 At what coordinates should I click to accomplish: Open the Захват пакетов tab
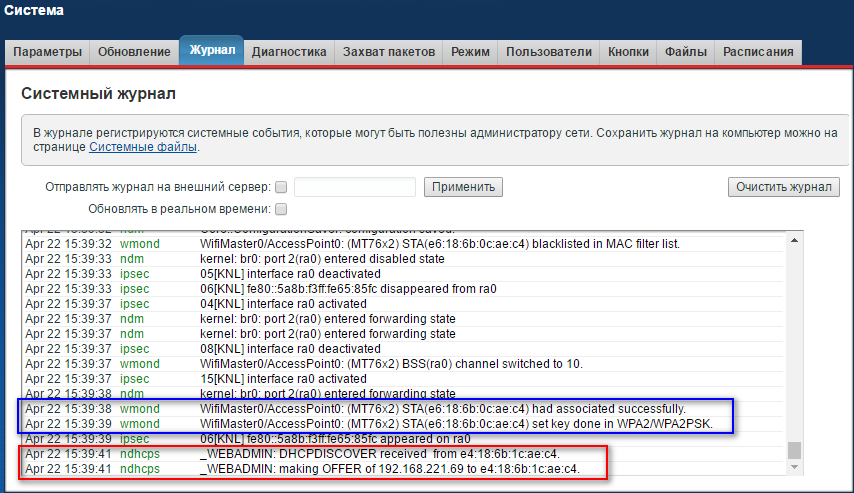point(388,52)
